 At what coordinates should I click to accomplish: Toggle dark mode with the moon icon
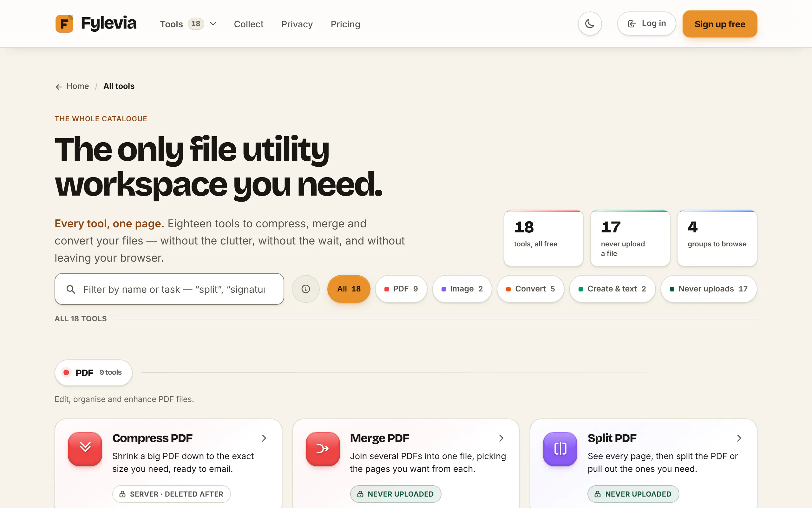click(590, 24)
